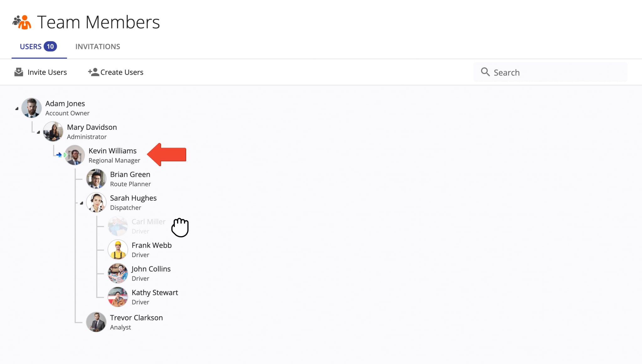Select the Adam Jones name
Image resolution: width=642 pixels, height=364 pixels.
click(x=65, y=103)
